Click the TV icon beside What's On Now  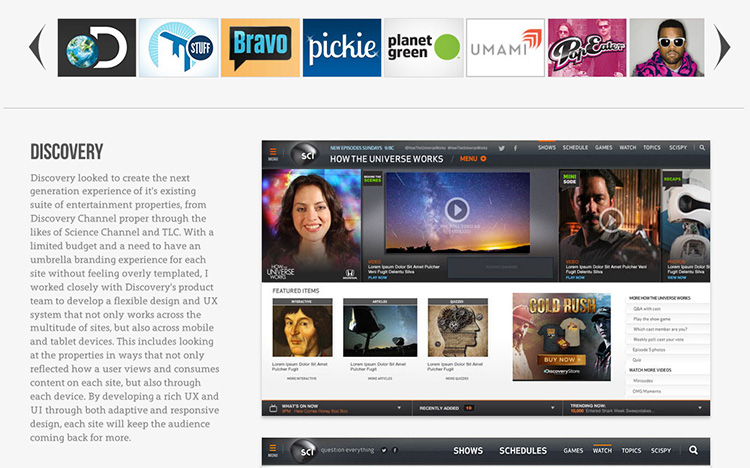(273, 409)
